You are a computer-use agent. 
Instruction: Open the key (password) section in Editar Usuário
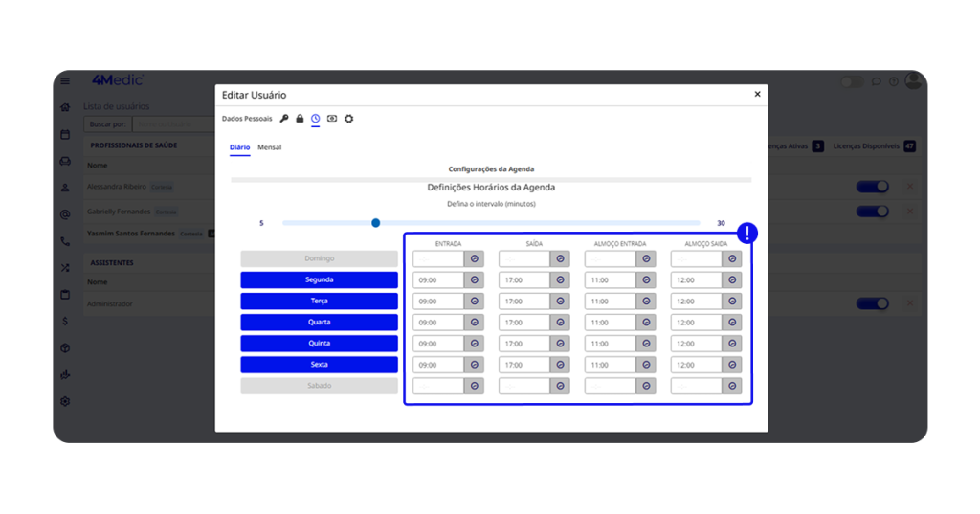(284, 119)
